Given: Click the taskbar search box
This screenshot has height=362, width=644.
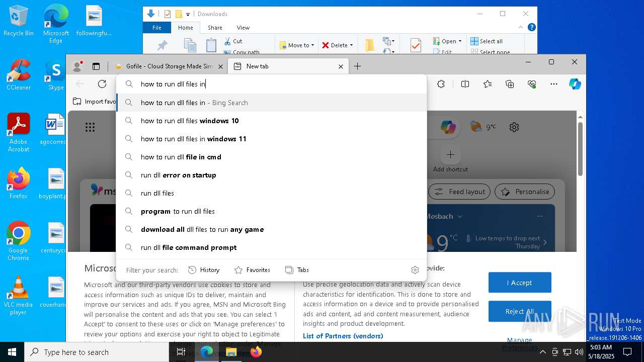Looking at the screenshot, I should pyautogui.click(x=97, y=352).
